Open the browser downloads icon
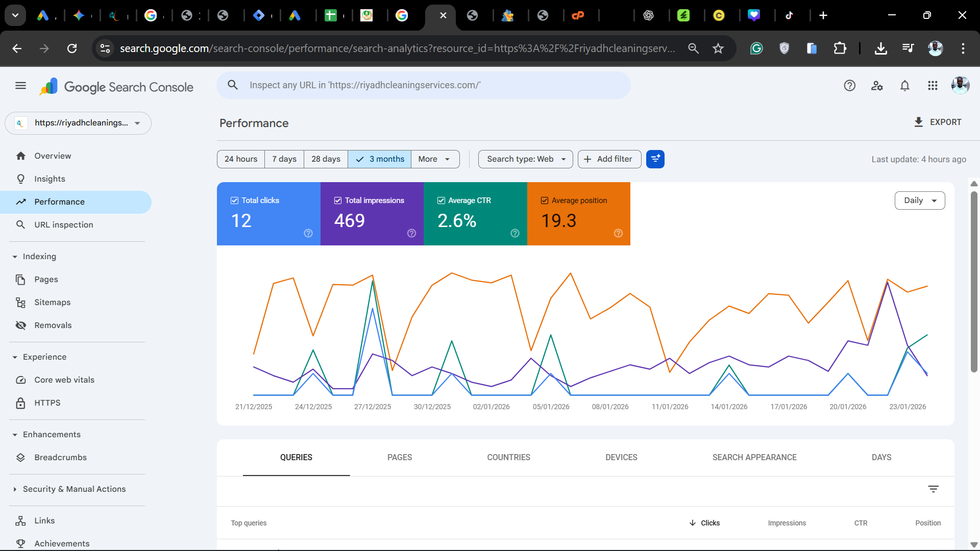980x551 pixels. (x=881, y=48)
